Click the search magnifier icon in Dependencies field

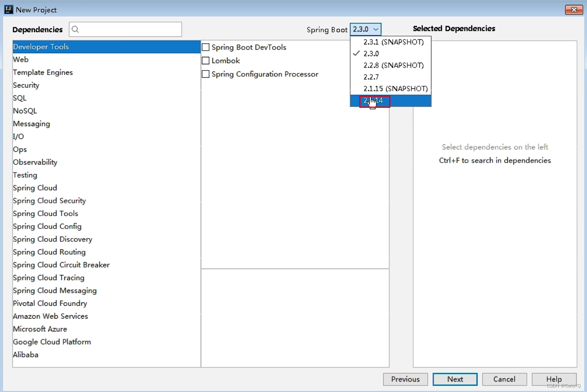pos(75,29)
